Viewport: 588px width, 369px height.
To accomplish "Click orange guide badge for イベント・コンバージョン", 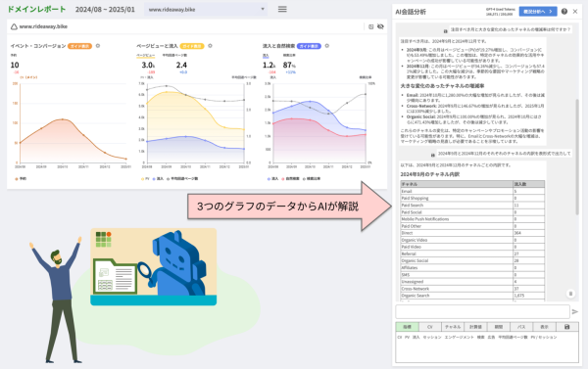I will 79,46.
